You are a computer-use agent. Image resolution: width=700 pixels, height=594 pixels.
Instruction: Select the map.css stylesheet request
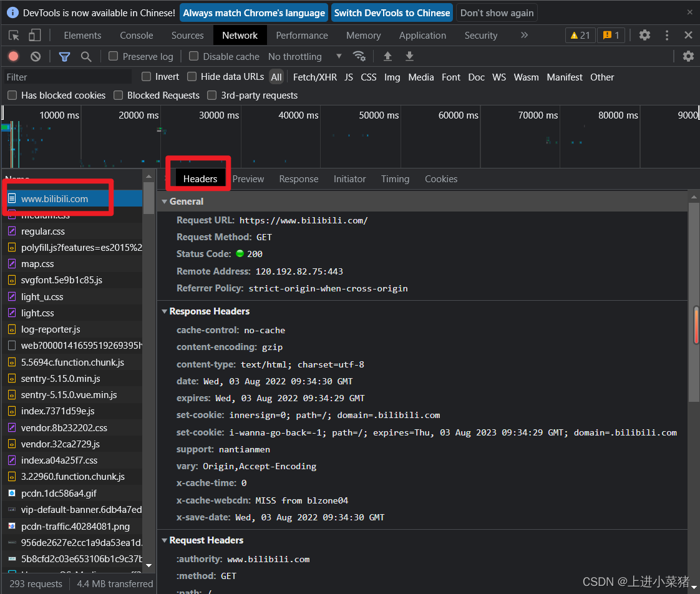72,264
